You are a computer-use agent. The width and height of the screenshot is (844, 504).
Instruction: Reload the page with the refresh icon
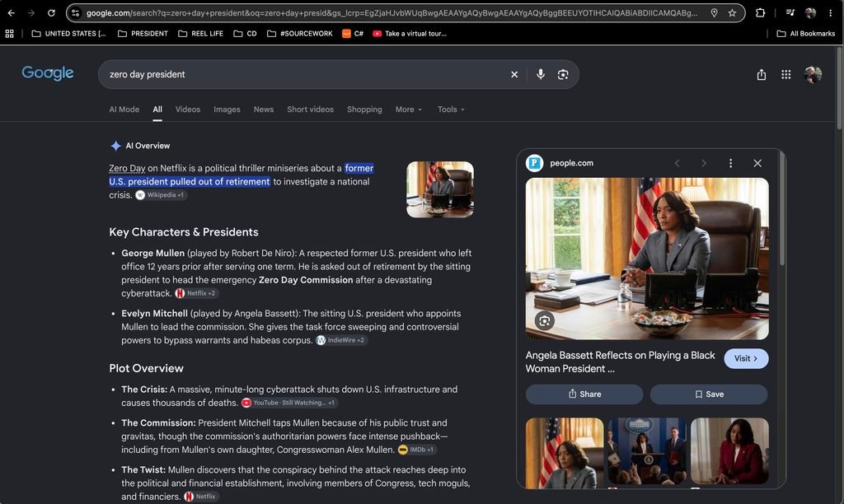[x=51, y=13]
